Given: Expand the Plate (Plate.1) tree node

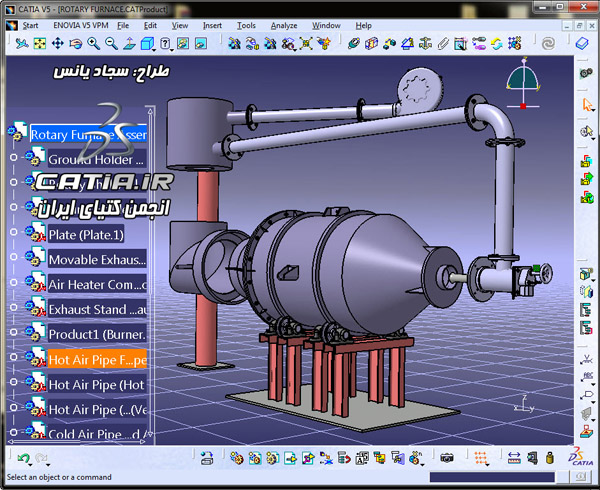Looking at the screenshot, I should tap(13, 232).
